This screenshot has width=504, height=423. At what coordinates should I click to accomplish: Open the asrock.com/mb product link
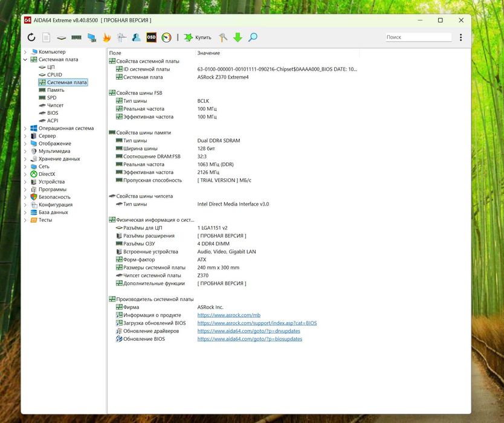pos(229,315)
